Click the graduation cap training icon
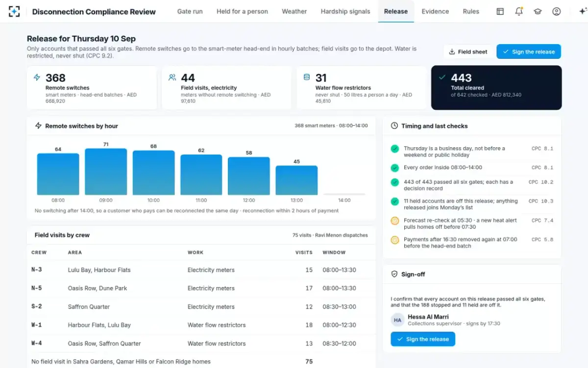This screenshot has height=368, width=588. [538, 11]
